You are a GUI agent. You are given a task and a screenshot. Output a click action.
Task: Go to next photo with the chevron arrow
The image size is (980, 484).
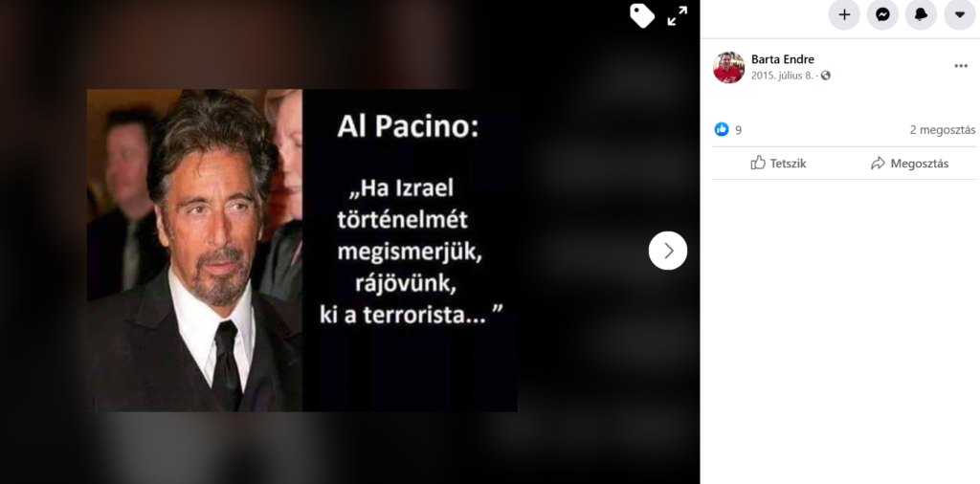click(668, 251)
